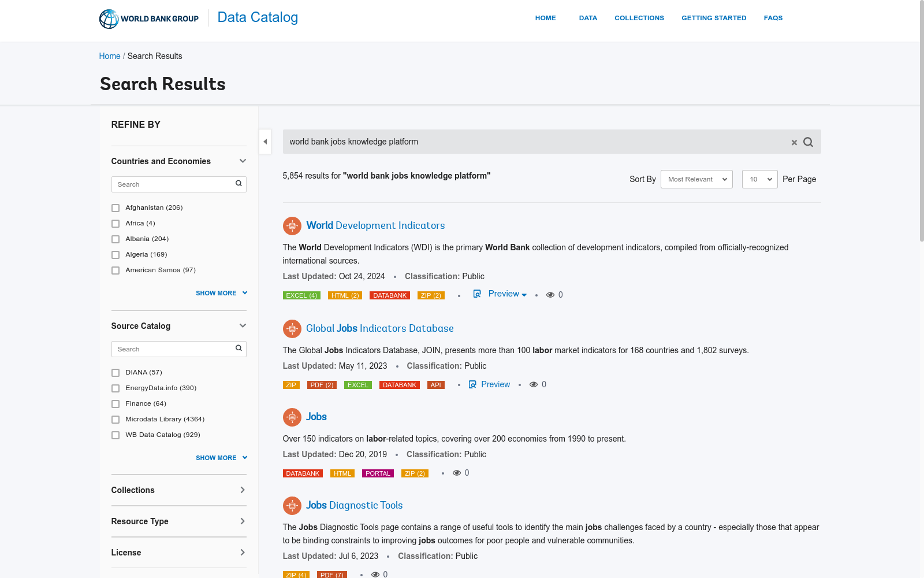
Task: Open the Preview dropdown for World Development Indicators
Action: pos(508,294)
